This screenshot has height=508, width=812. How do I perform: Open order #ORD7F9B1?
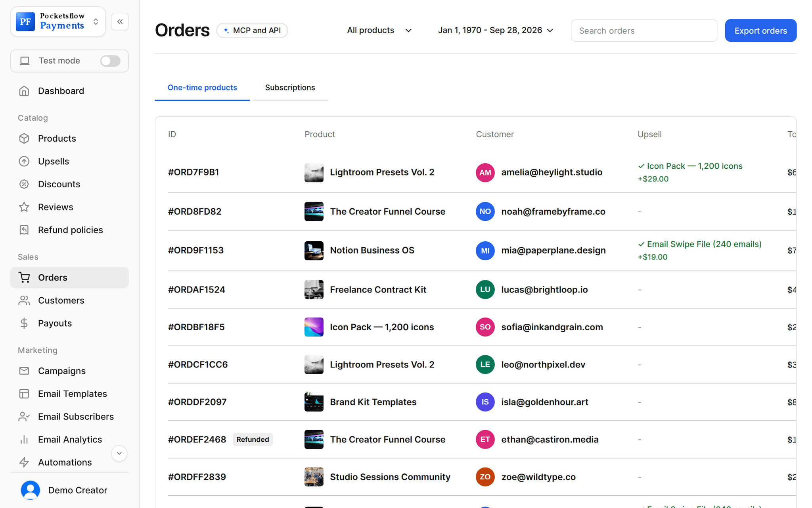[193, 172]
